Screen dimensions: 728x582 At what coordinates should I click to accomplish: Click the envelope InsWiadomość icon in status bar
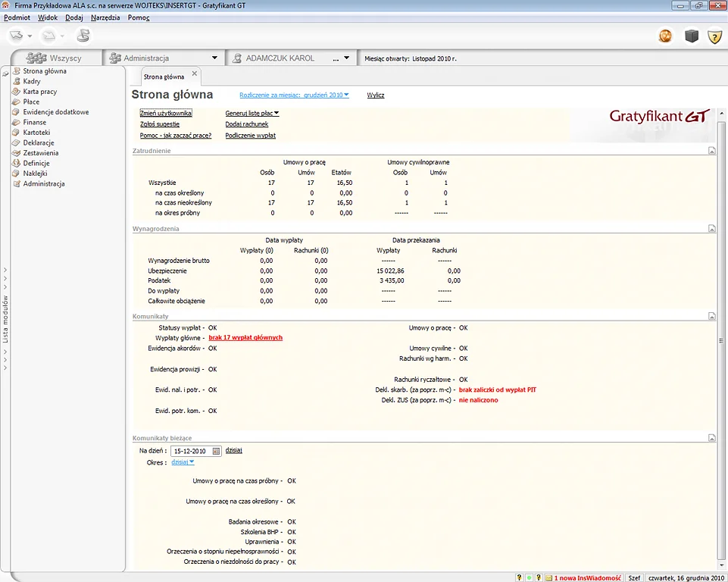[548, 577]
